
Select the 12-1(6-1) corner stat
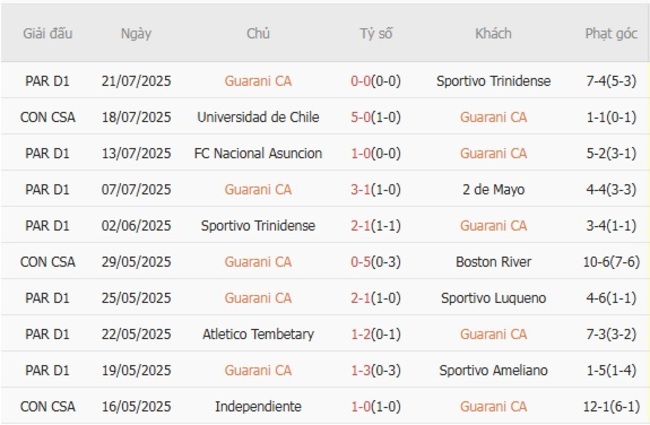click(x=611, y=406)
